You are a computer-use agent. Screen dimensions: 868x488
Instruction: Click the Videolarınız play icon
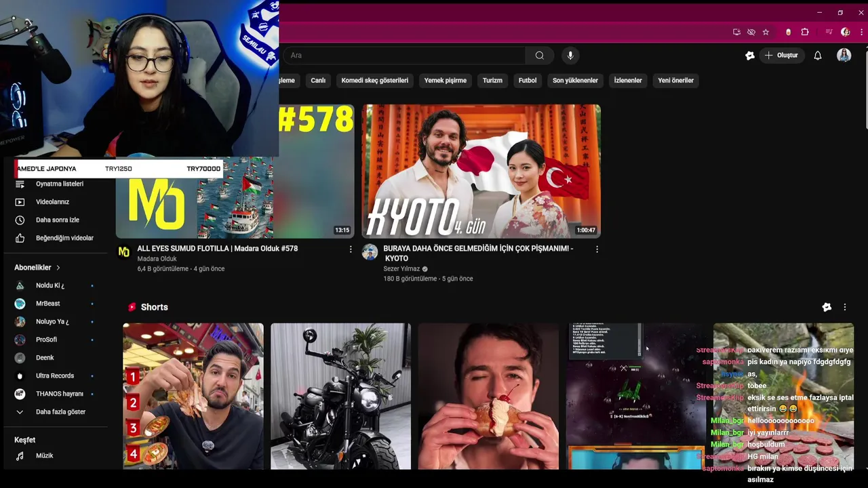[20, 202]
